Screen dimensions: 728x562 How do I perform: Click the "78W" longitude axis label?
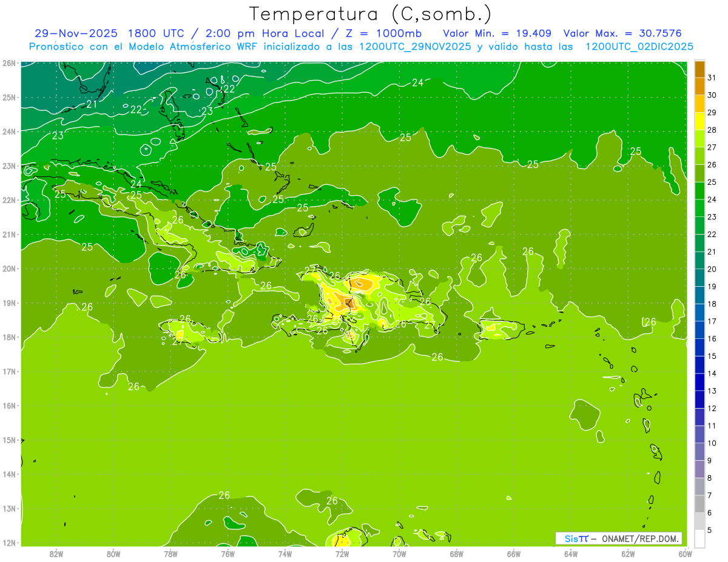(x=170, y=554)
